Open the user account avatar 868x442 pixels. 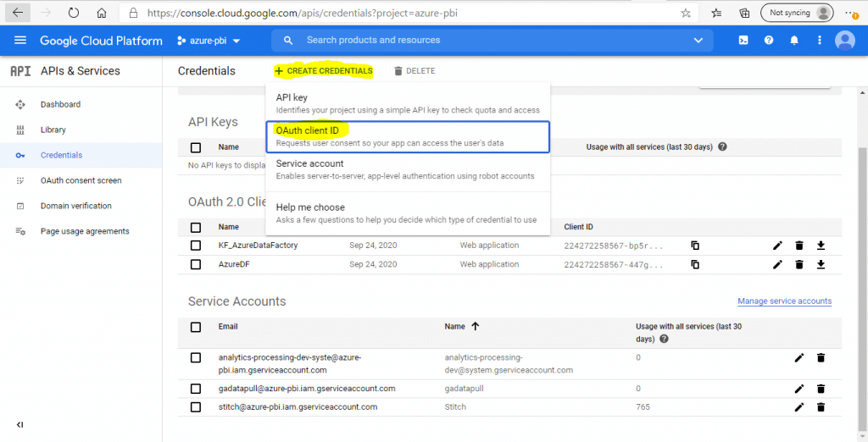tap(845, 41)
